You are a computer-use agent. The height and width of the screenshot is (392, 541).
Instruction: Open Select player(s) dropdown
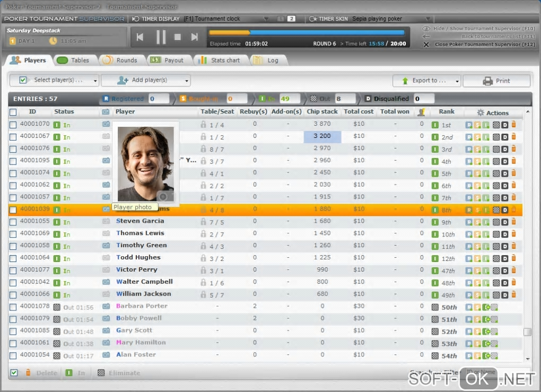point(54,80)
